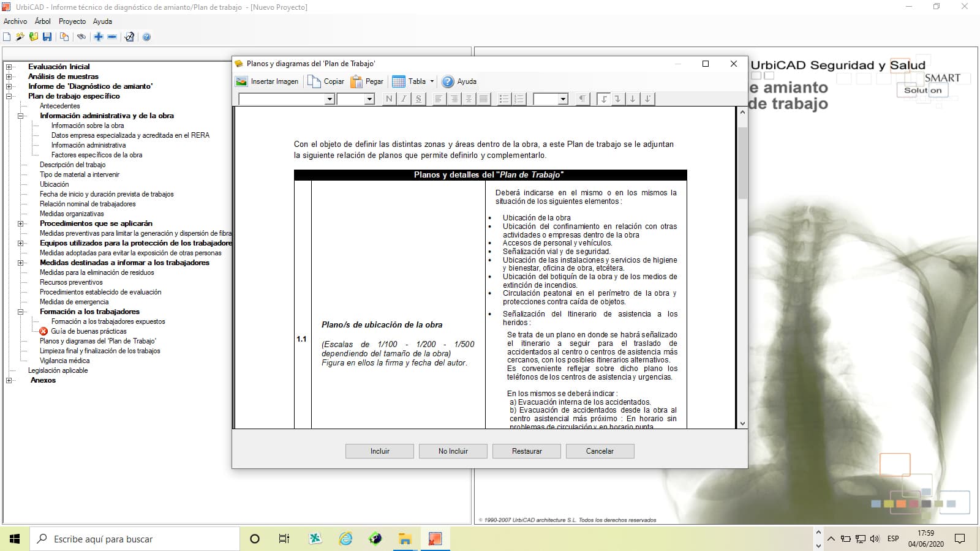Open the Proyecto menu
This screenshot has height=551, width=980.
coord(72,21)
